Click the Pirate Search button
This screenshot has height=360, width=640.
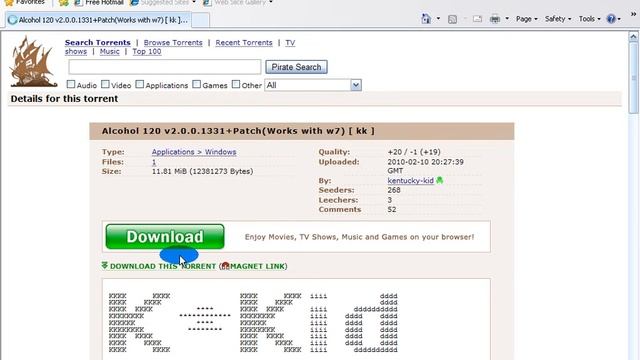point(296,67)
